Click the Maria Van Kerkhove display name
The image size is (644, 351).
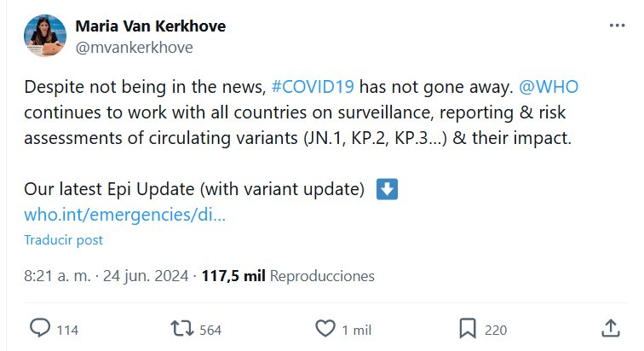[151, 26]
